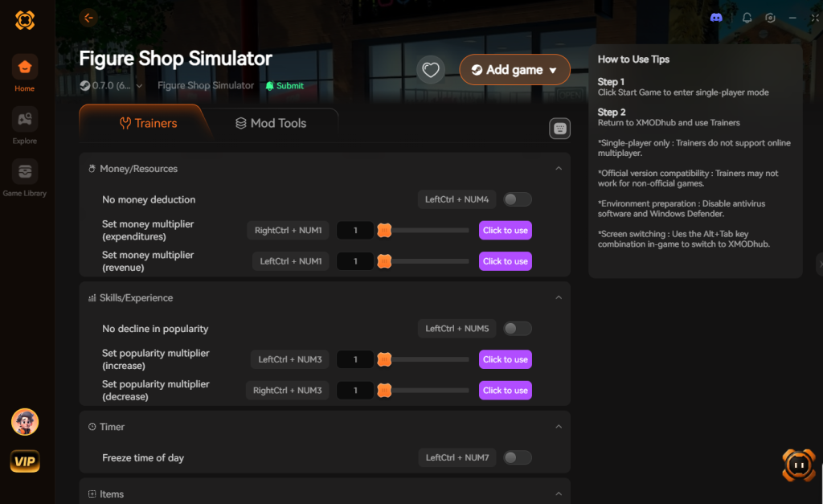Click the keyboard hotkey icon button

pos(559,129)
